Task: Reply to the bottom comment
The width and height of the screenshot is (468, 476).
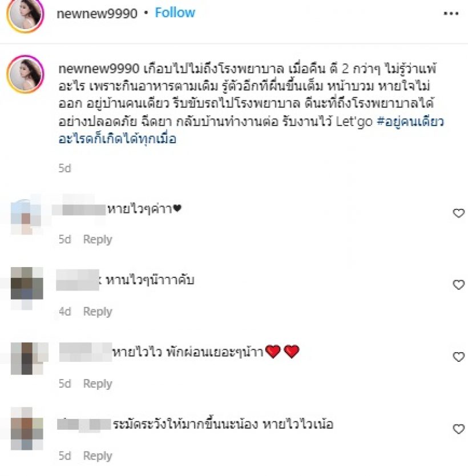Action: click(98, 456)
